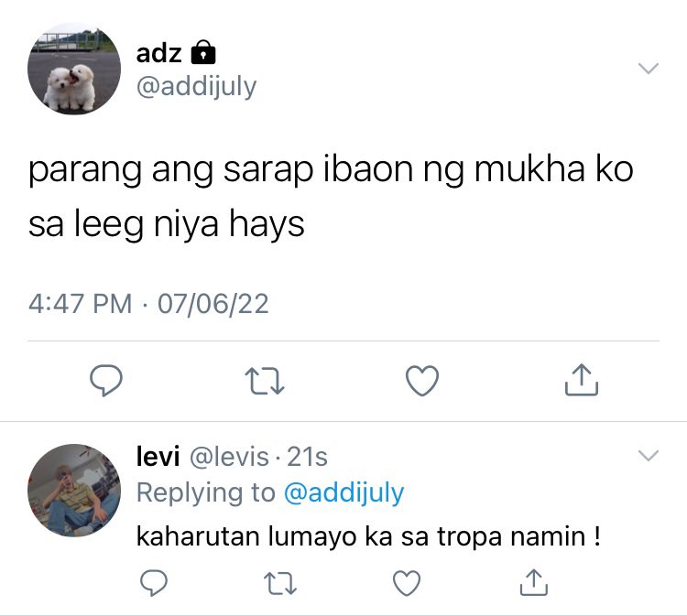This screenshot has width=687, height=616.
Task: Open options chevron on levi's reply
Action: [649, 456]
